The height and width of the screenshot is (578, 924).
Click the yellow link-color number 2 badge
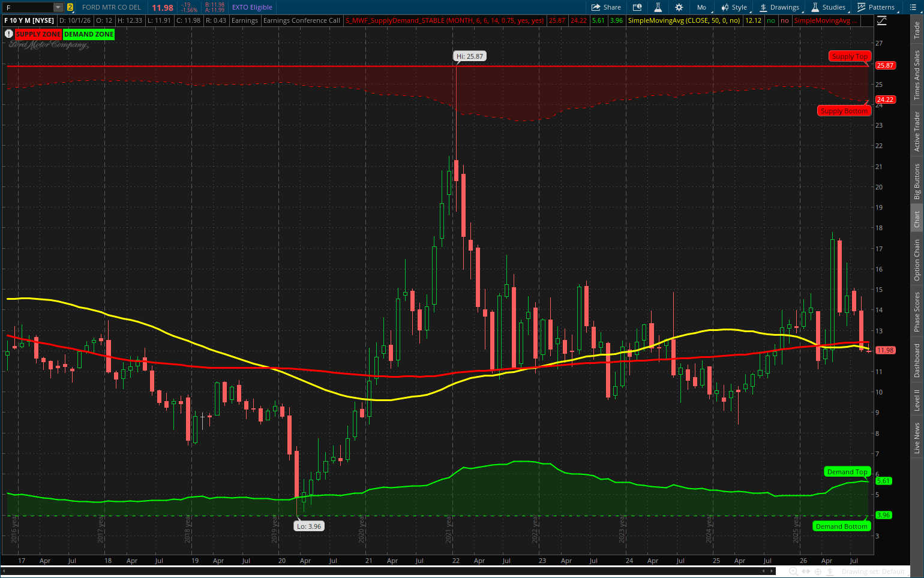pos(70,8)
